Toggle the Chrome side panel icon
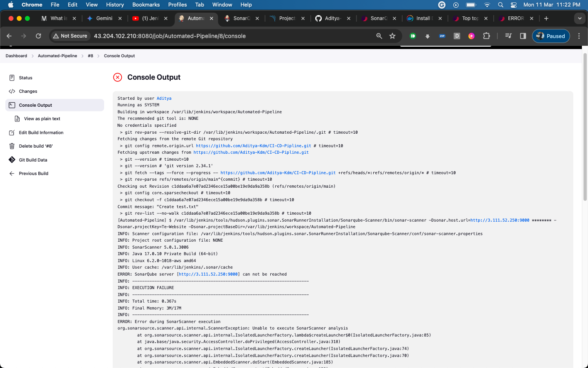 [523, 36]
